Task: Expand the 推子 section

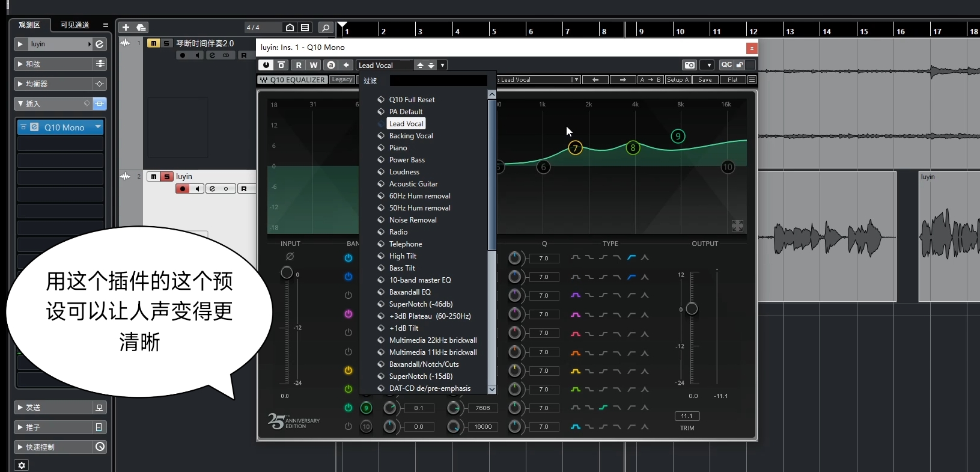Action: (20, 428)
